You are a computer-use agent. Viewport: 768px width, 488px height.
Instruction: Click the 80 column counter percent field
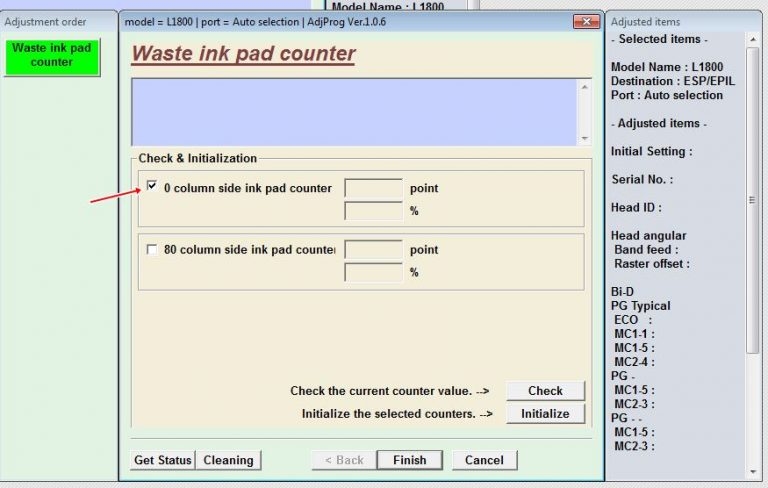[373, 273]
